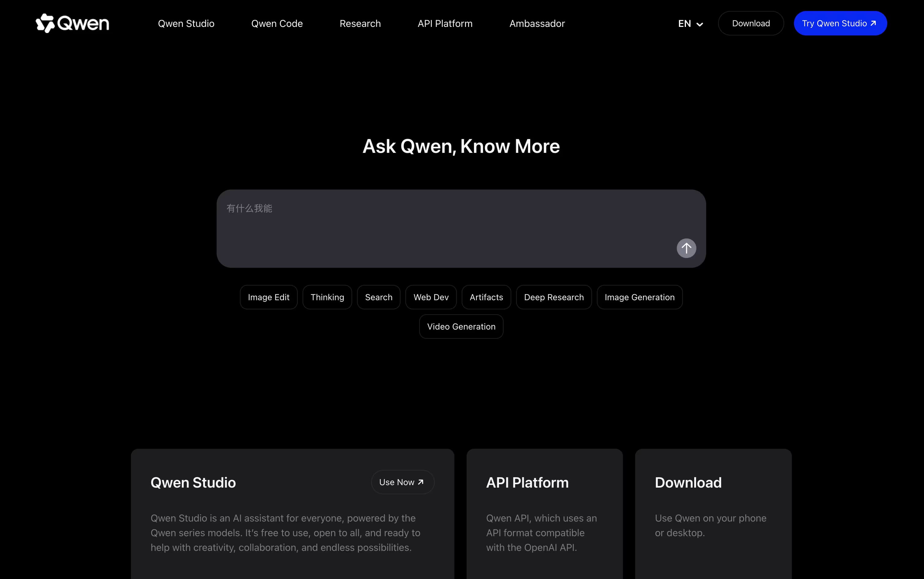Click the Ask Qwen, Know More heading

[461, 146]
